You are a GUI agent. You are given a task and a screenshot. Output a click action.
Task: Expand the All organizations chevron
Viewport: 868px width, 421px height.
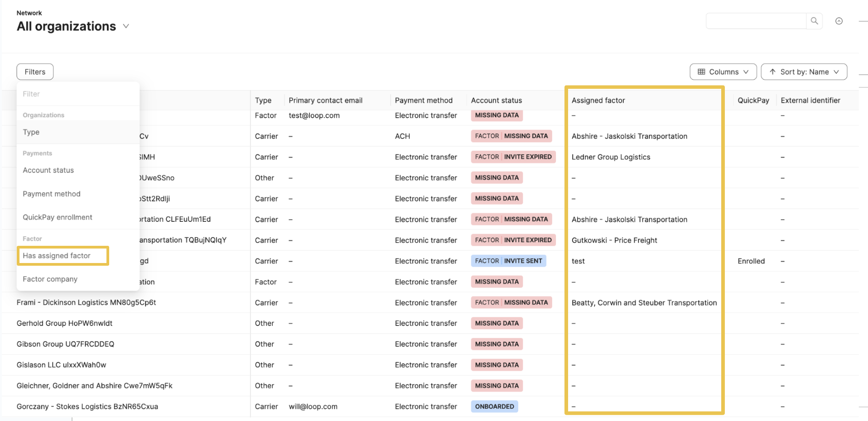(x=126, y=26)
